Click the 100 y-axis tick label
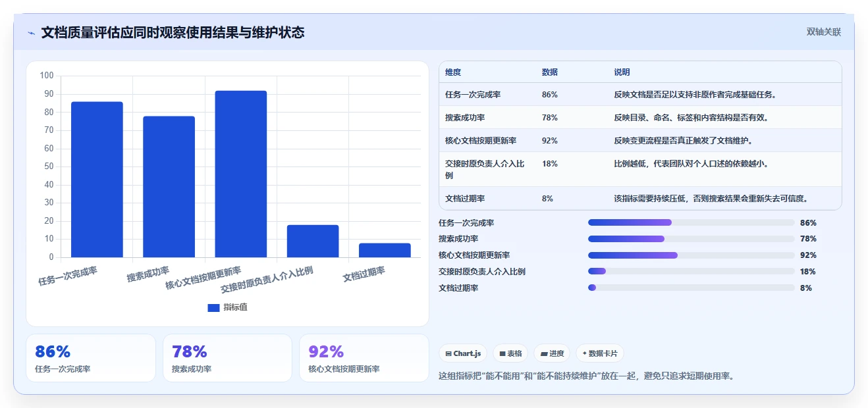This screenshot has width=868, height=408. [47, 76]
